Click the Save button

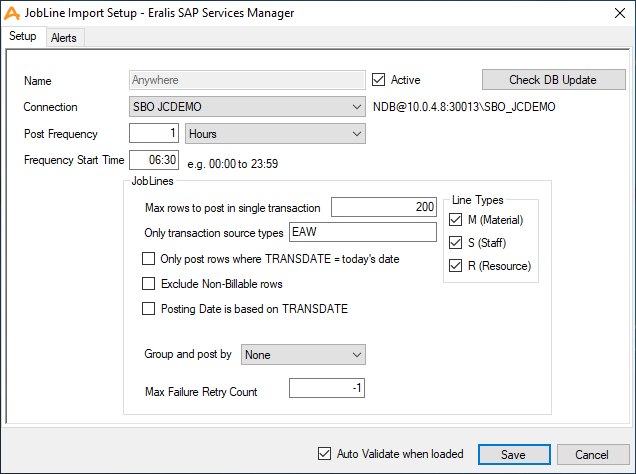point(513,454)
